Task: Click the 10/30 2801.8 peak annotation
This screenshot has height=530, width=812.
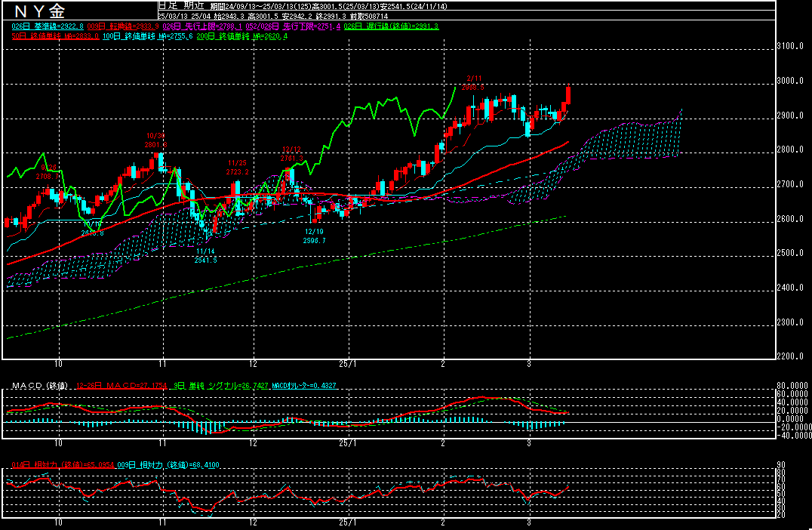Action: pyautogui.click(x=156, y=140)
